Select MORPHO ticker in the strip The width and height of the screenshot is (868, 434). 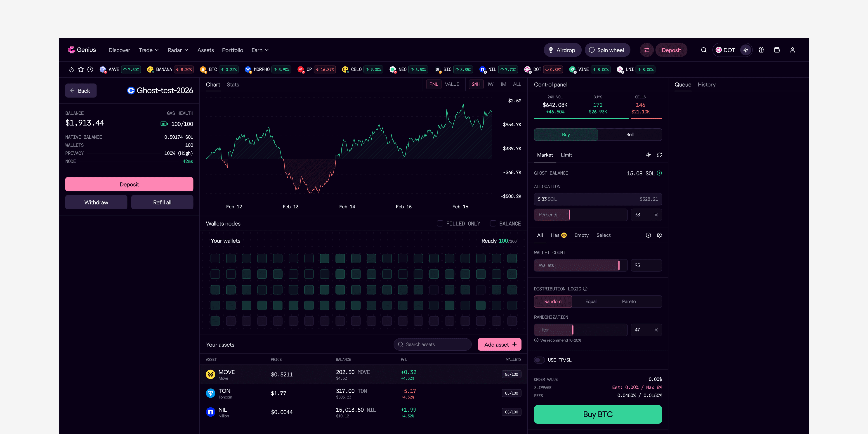tap(268, 69)
